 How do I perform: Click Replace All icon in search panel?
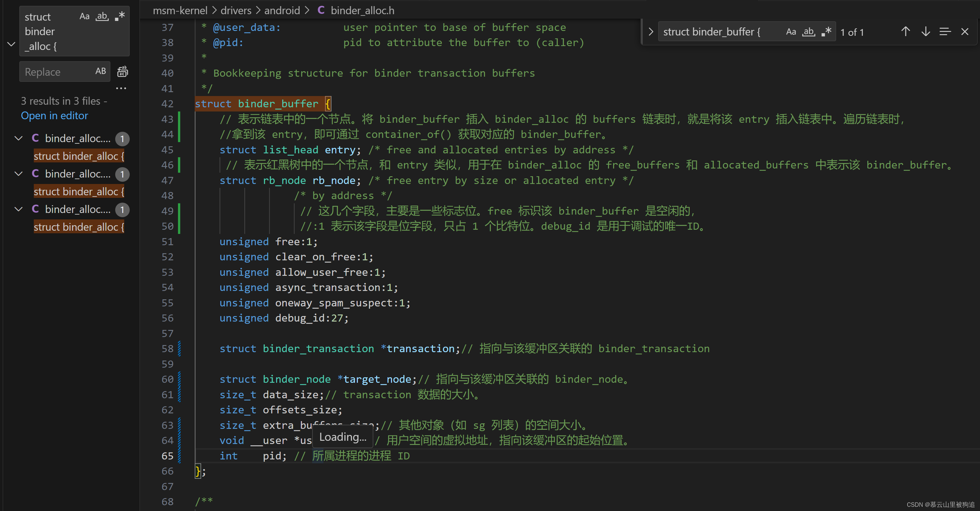(x=122, y=72)
